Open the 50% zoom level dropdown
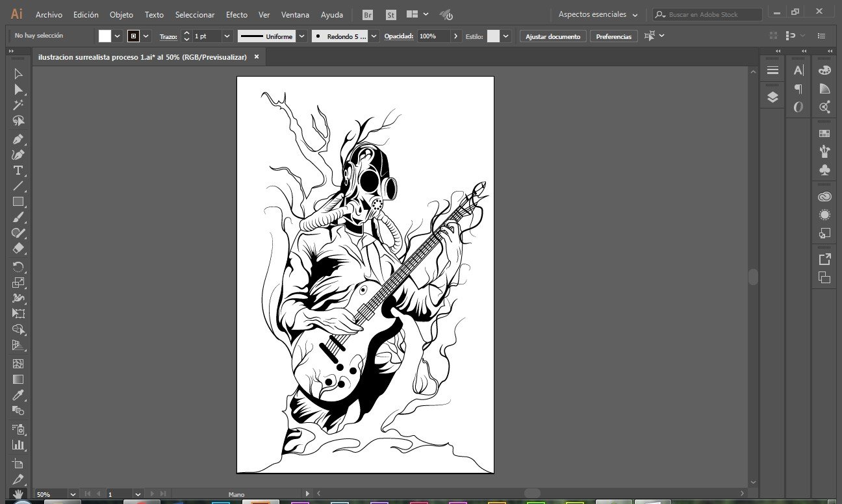Viewport: 842px width, 504px height. [72, 494]
